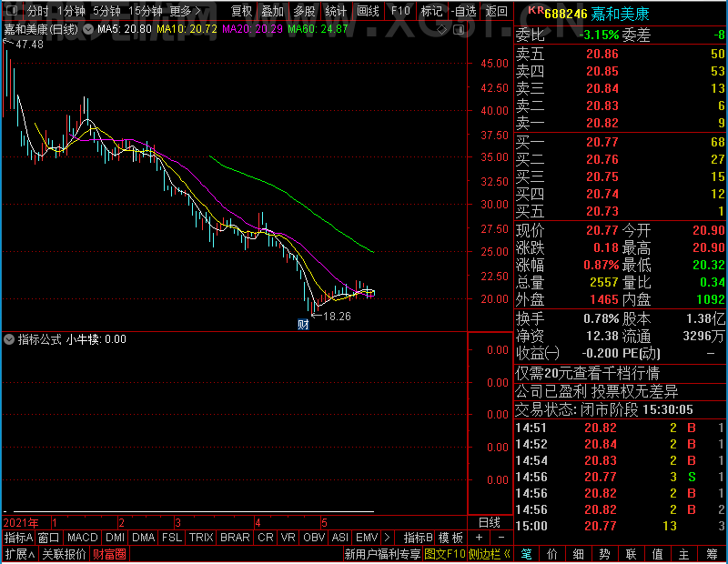Select the 细 detail tab
Viewport: 728px width, 564px height.
pyautogui.click(x=578, y=554)
